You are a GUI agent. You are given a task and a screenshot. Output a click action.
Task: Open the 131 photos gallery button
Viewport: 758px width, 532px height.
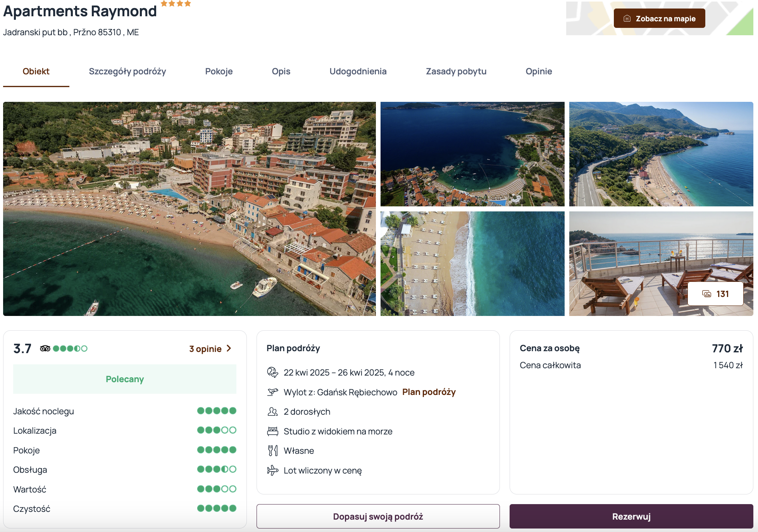tap(715, 294)
